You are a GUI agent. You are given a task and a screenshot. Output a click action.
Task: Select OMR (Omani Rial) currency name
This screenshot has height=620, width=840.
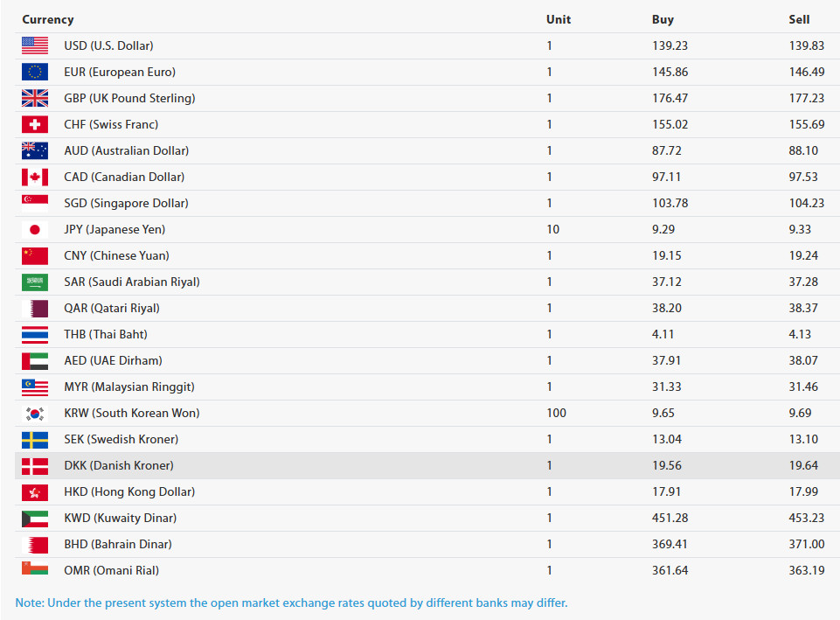coord(114,570)
